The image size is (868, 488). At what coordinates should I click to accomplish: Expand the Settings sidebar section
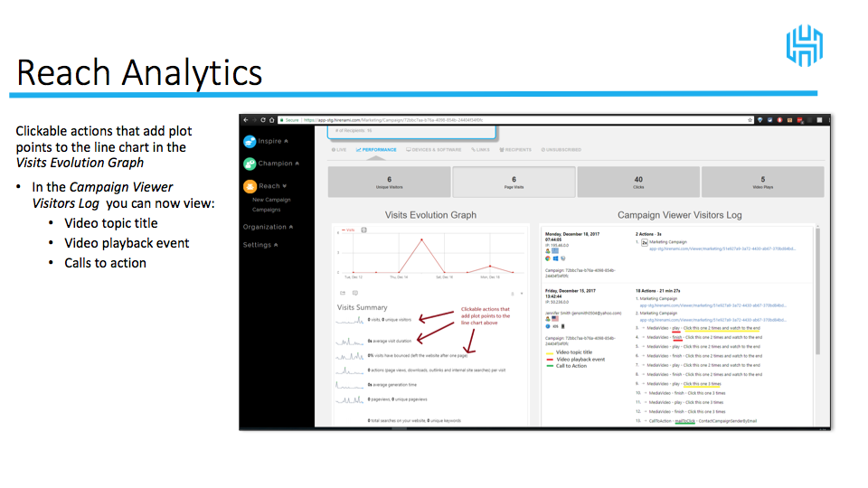click(260, 245)
